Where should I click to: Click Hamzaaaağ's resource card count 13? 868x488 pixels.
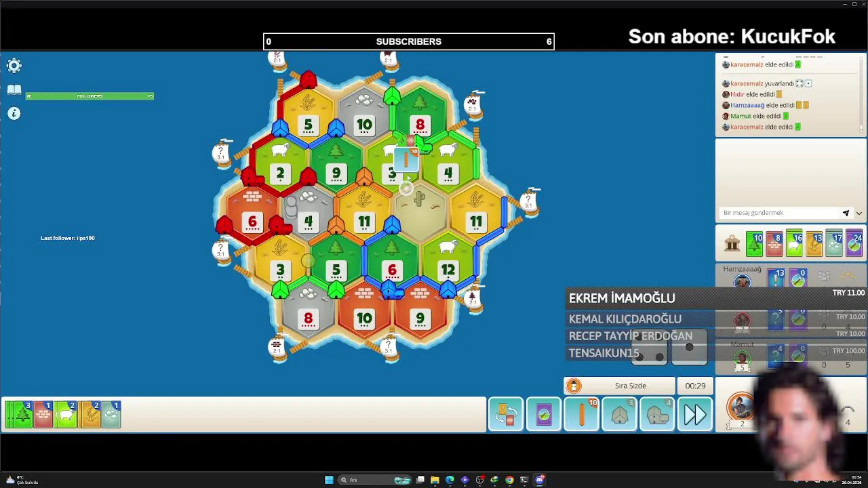click(776, 278)
